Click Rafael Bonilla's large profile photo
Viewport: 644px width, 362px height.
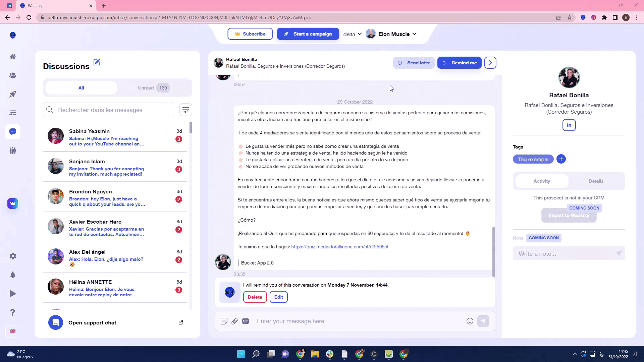569,77
